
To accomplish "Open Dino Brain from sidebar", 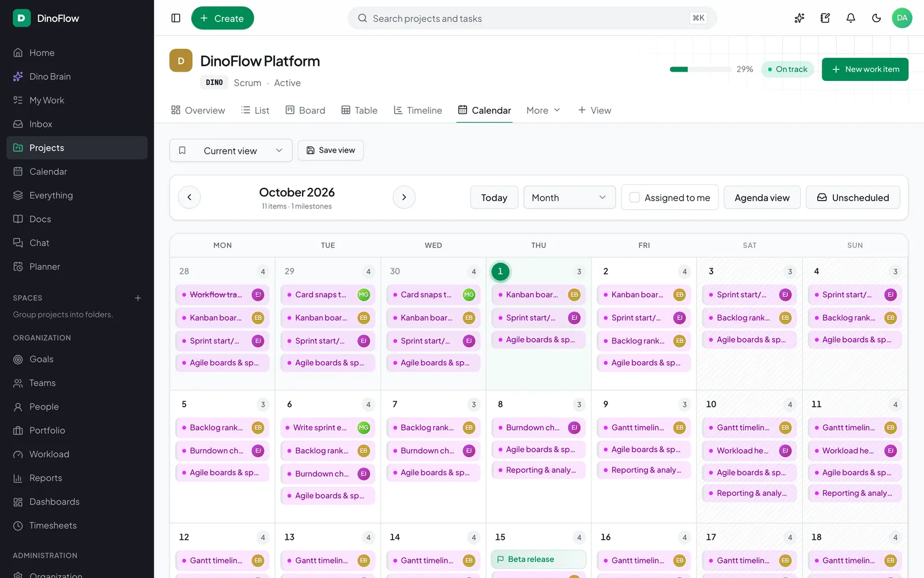I will [x=77, y=76].
